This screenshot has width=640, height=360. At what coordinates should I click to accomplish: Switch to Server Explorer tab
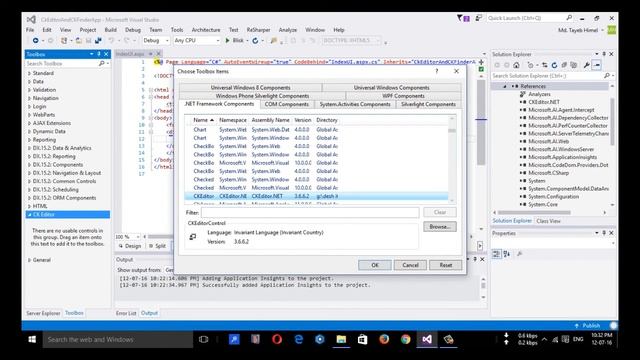43,313
